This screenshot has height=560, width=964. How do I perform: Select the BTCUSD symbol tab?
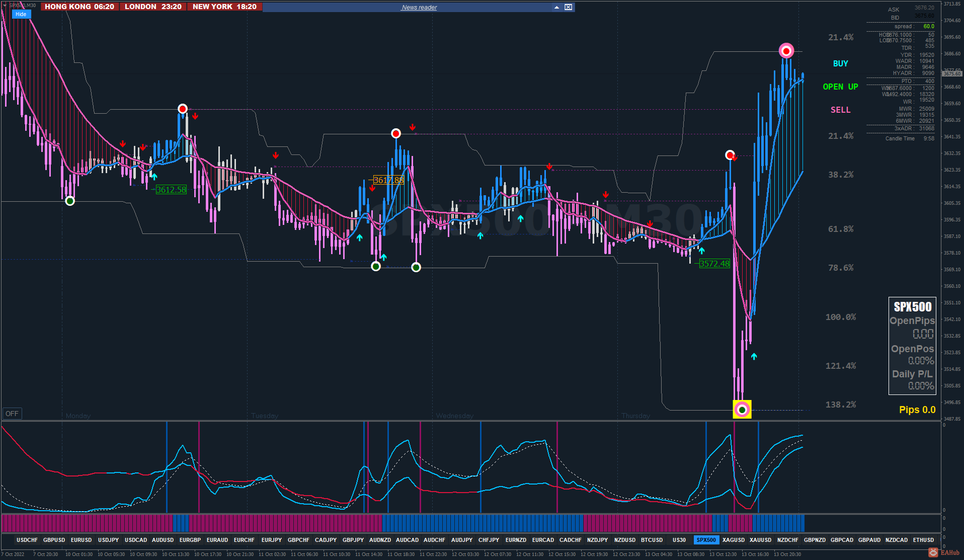652,540
